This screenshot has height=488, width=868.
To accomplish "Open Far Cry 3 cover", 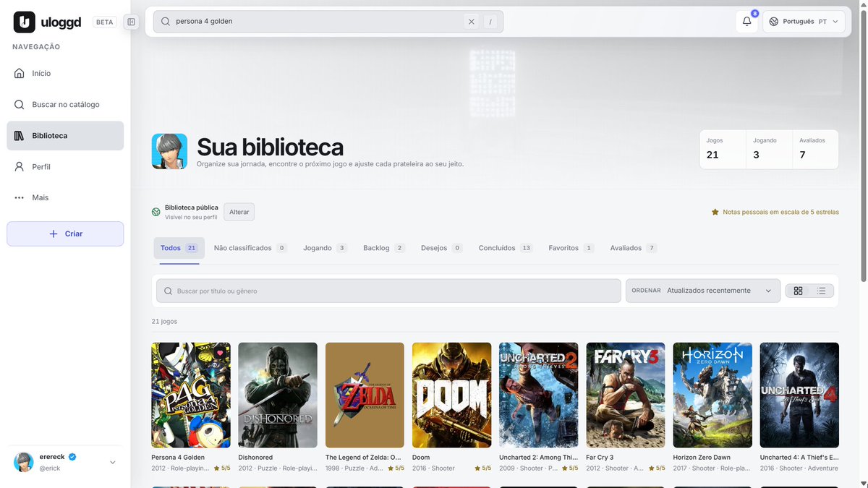I will click(x=626, y=395).
